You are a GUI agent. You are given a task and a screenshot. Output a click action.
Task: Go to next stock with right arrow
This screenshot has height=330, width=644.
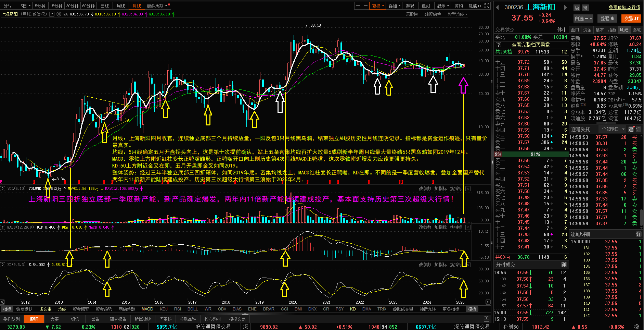(566, 7)
